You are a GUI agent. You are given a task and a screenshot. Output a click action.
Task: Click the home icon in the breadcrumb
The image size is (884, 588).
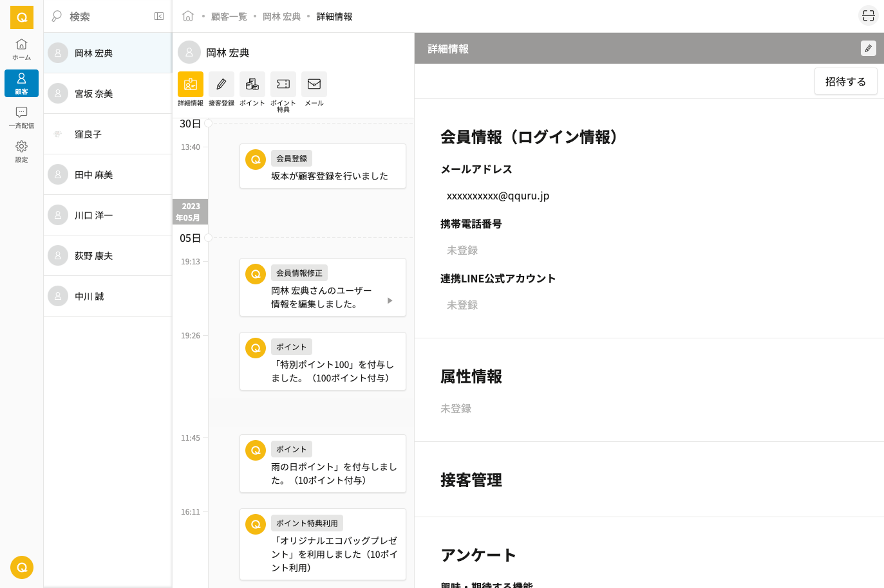[188, 16]
